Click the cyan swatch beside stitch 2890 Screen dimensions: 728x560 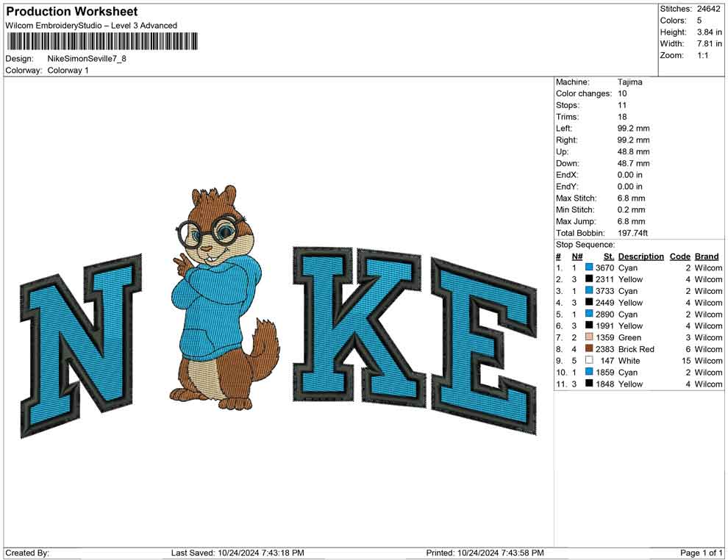pyautogui.click(x=589, y=314)
